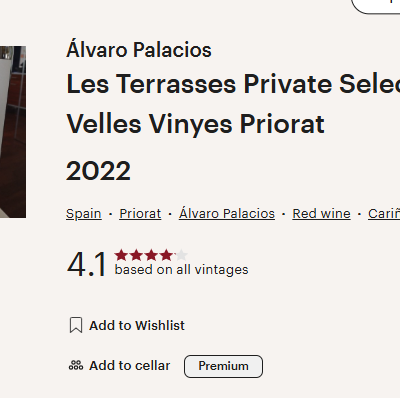Click the Premium badge button
The image size is (400, 398).
click(223, 366)
